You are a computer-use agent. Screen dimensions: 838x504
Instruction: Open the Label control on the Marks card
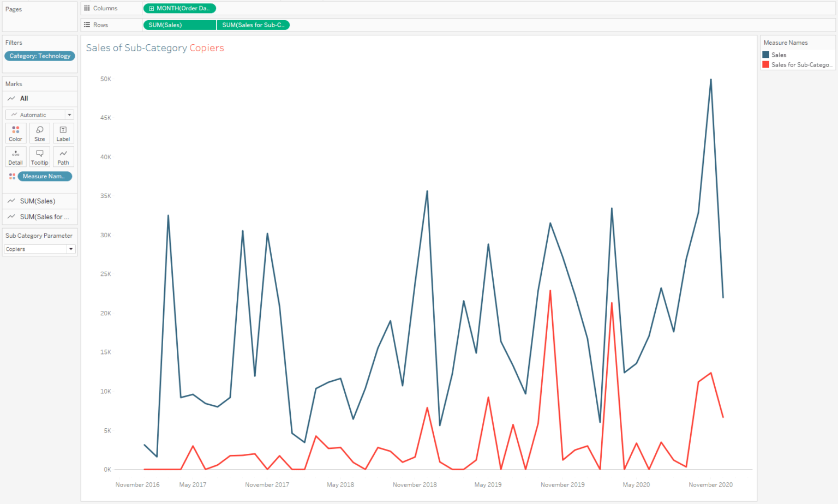point(63,133)
